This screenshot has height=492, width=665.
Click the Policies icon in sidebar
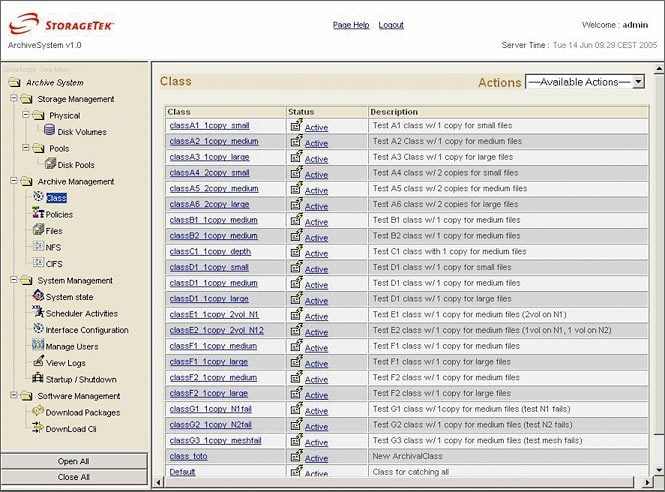38,214
